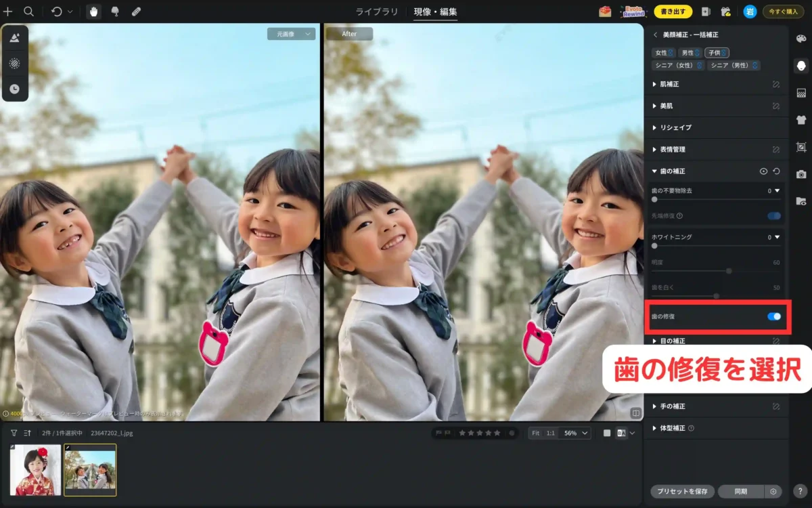Click the undo history icon
The height and width of the screenshot is (508, 812).
click(57, 12)
